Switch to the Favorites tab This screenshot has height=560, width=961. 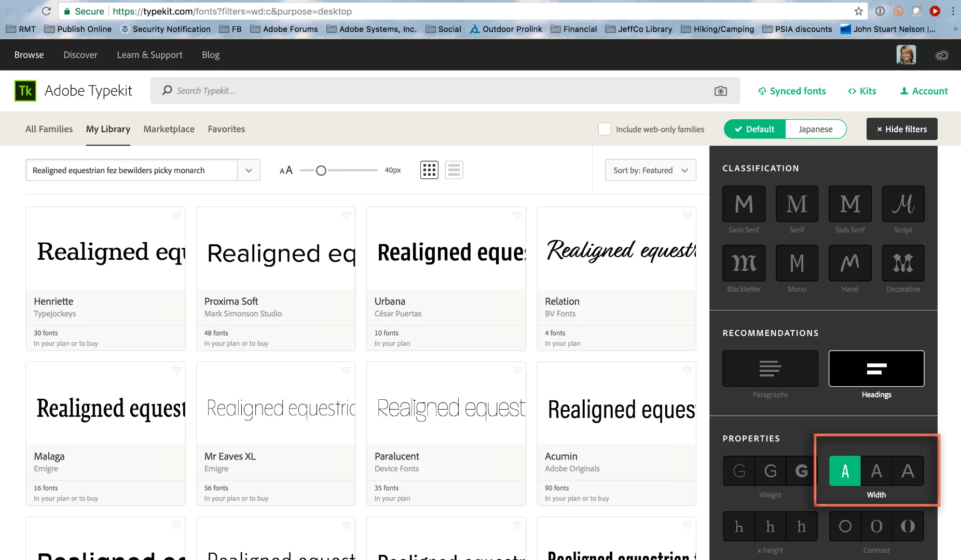point(226,129)
